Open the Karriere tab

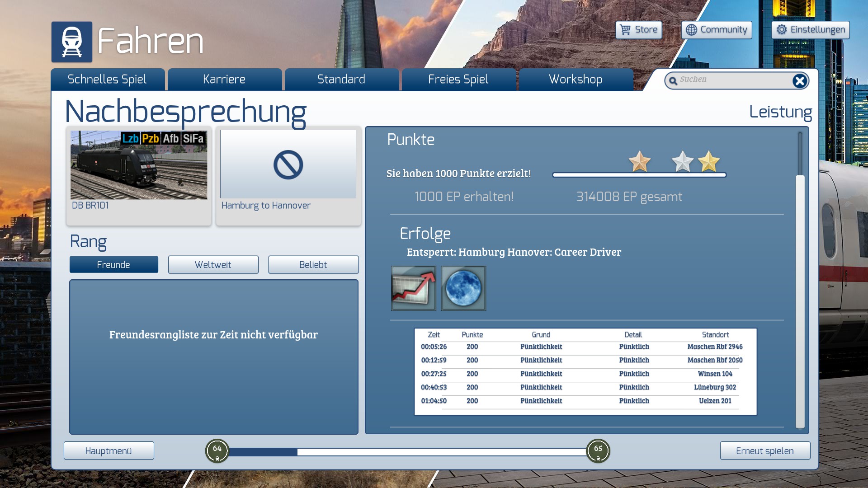224,80
